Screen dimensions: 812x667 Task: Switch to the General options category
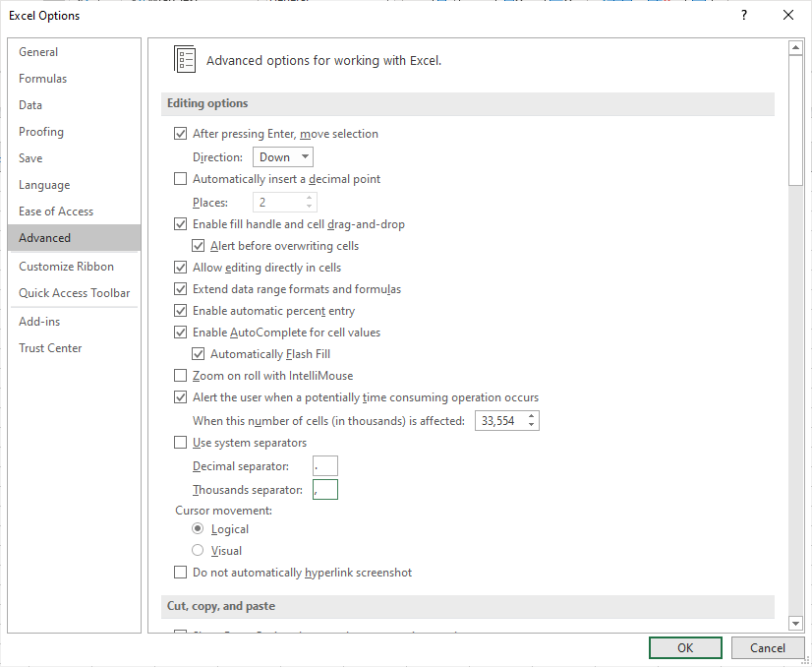[38, 51]
